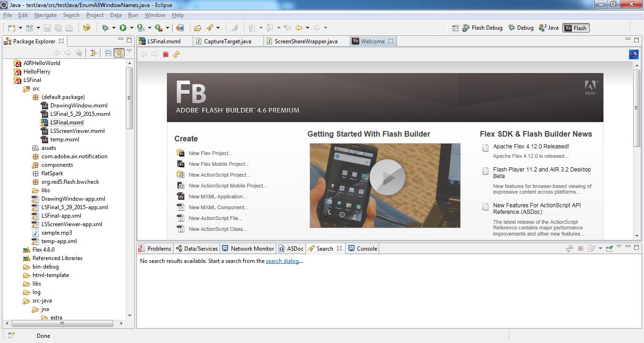Click the red Stop button in Welcome browser
This screenshot has width=644, height=343.
[165, 55]
